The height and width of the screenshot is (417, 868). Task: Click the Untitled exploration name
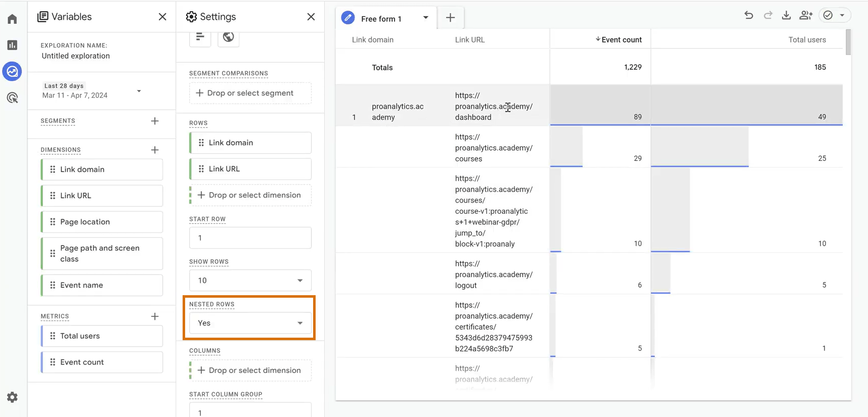point(75,56)
